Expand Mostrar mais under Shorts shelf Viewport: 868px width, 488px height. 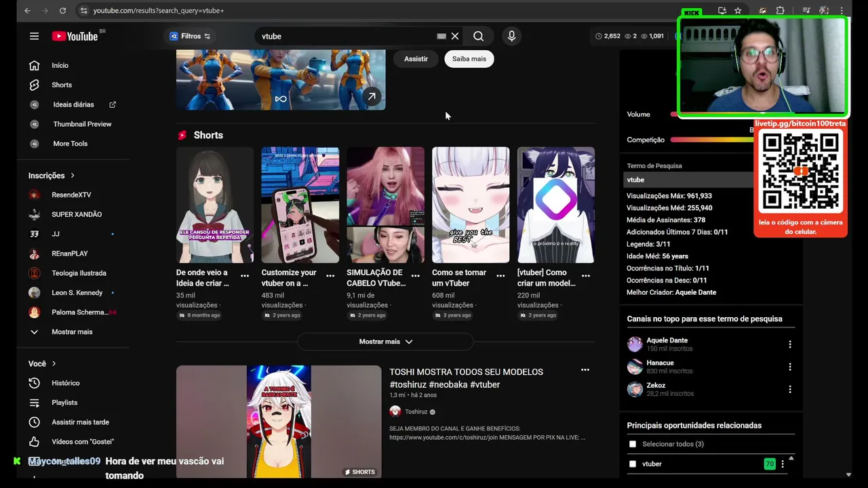(385, 342)
